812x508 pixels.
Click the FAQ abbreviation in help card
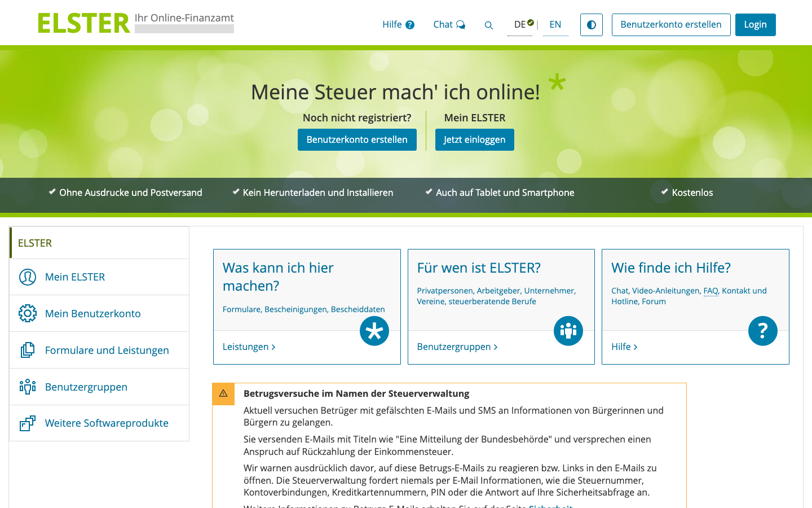click(710, 291)
